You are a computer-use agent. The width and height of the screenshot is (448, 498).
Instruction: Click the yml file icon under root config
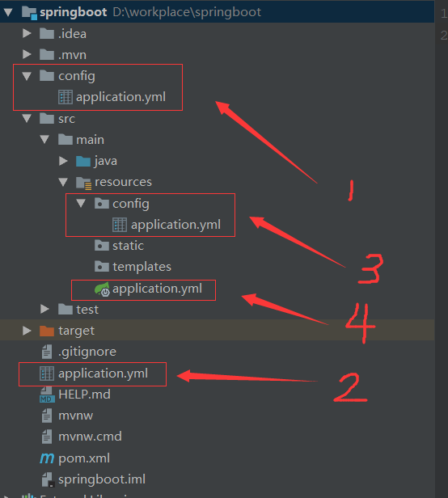pos(66,97)
